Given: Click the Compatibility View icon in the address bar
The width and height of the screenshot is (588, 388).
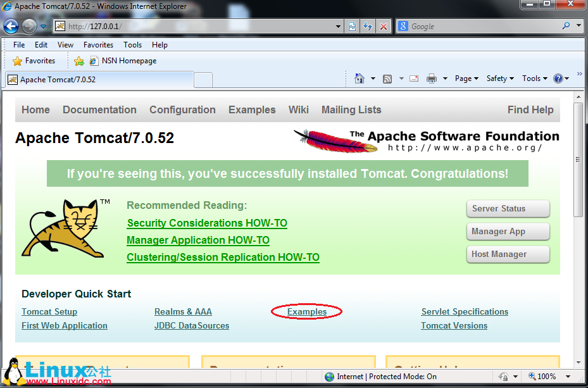Looking at the screenshot, I should pos(352,26).
